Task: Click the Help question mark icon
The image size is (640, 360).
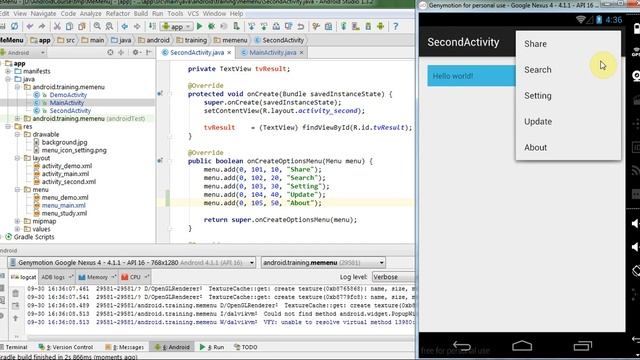Action: 395,27
